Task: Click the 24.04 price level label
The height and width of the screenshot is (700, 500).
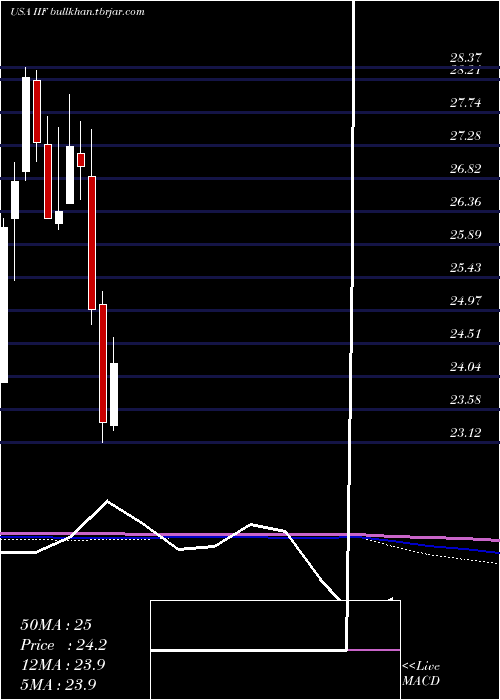Action: point(466,367)
